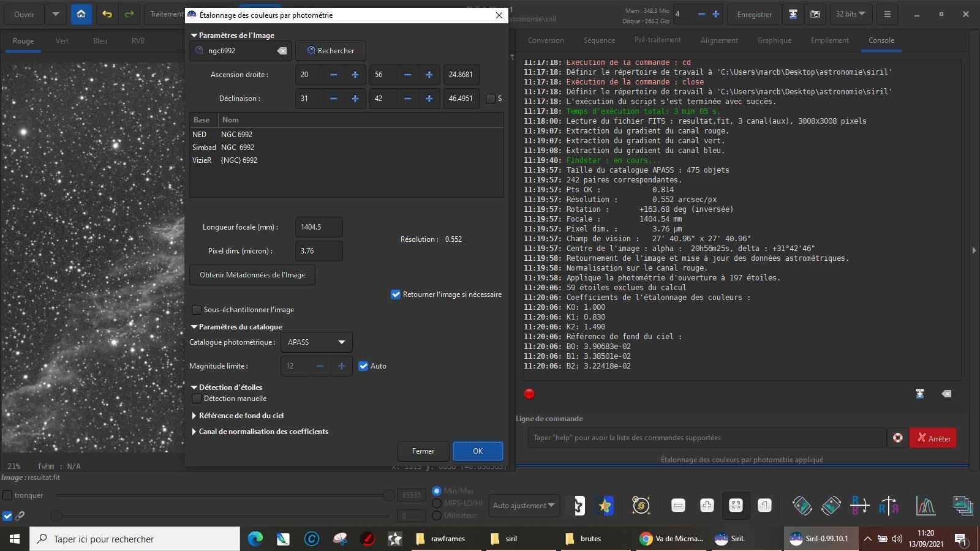Click the Longueur focale input field
The height and width of the screenshot is (551, 980).
[x=318, y=227]
